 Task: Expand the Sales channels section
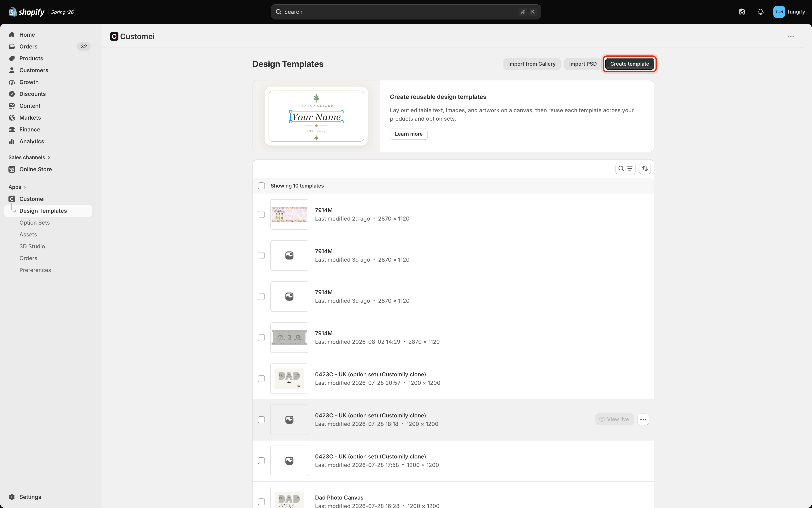pos(29,157)
